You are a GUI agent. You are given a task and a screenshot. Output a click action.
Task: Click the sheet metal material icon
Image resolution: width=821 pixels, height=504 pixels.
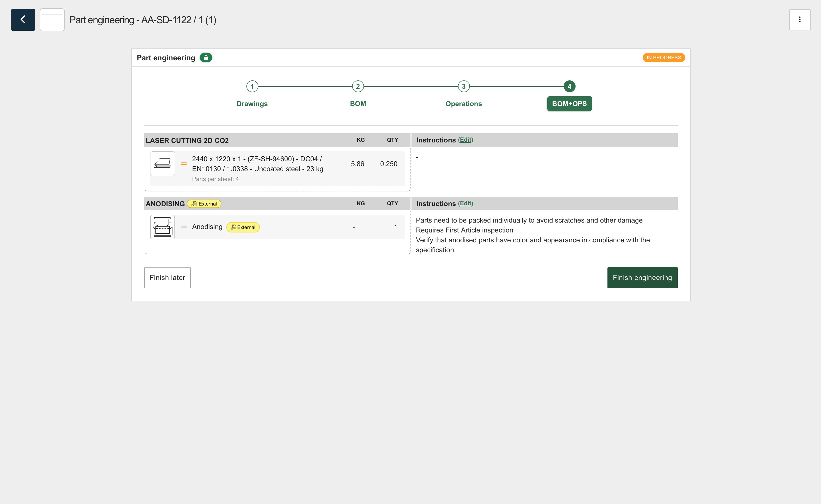pos(162,164)
